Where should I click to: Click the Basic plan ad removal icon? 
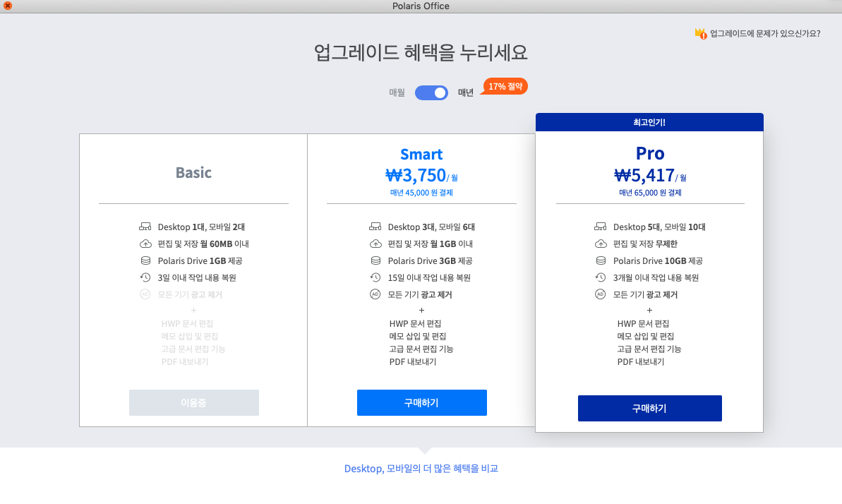[145, 294]
